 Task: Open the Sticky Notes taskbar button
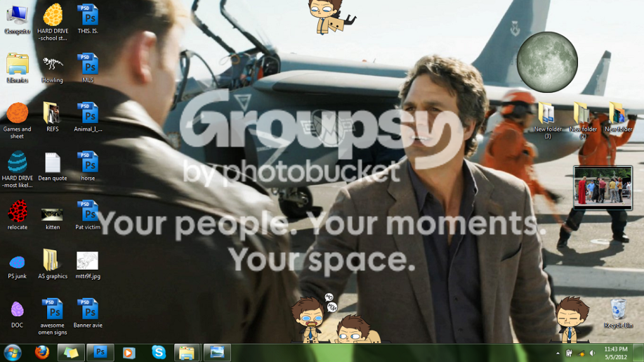coord(71,353)
